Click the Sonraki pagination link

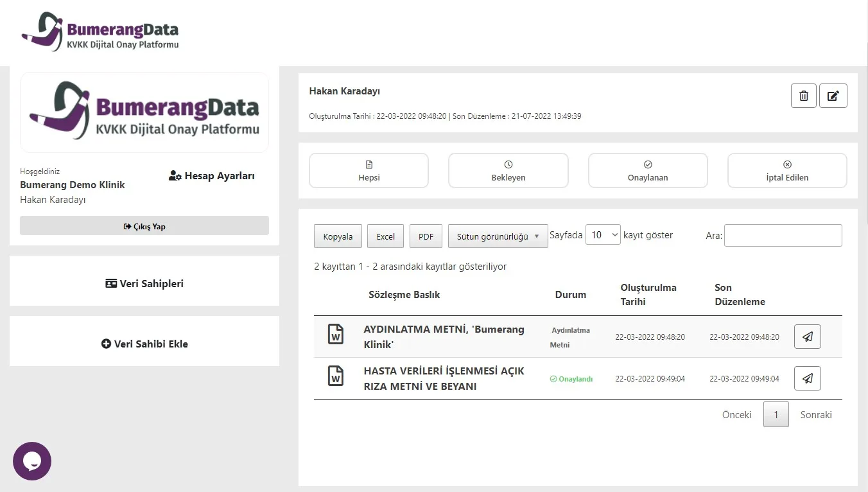pos(816,415)
